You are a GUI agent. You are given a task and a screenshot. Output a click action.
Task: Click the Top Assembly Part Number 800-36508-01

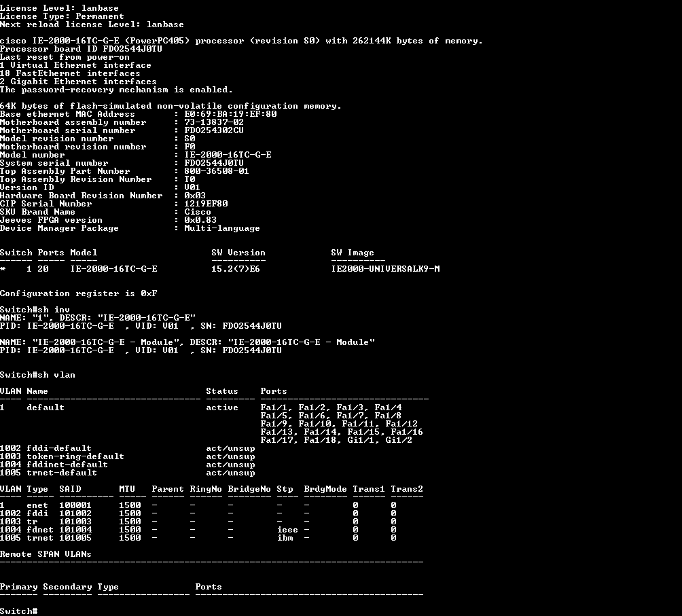[x=217, y=171]
